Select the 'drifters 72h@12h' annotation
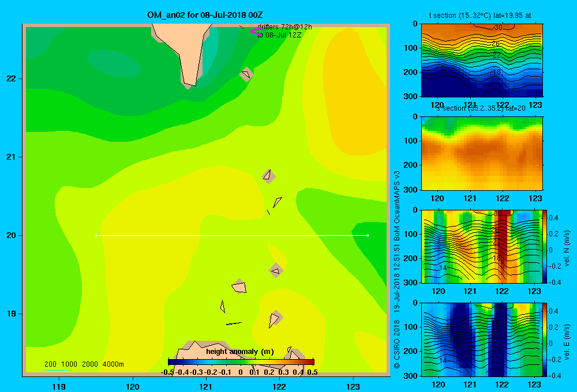 284,27
